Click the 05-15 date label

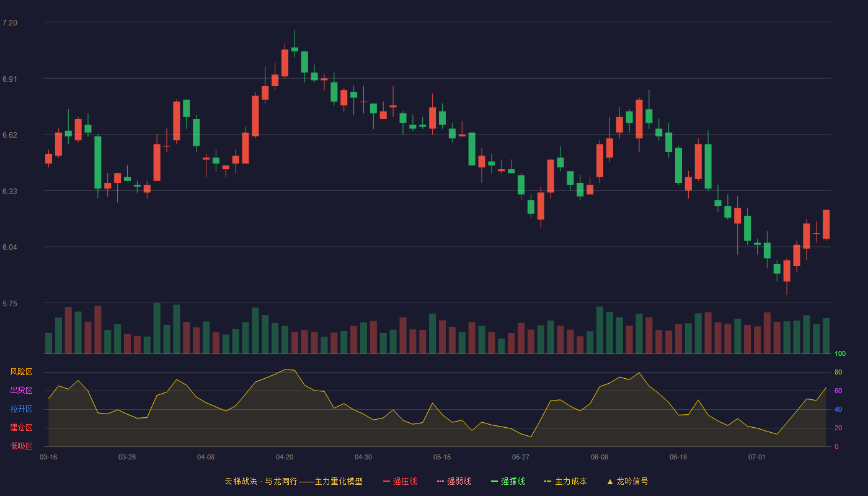pos(442,457)
